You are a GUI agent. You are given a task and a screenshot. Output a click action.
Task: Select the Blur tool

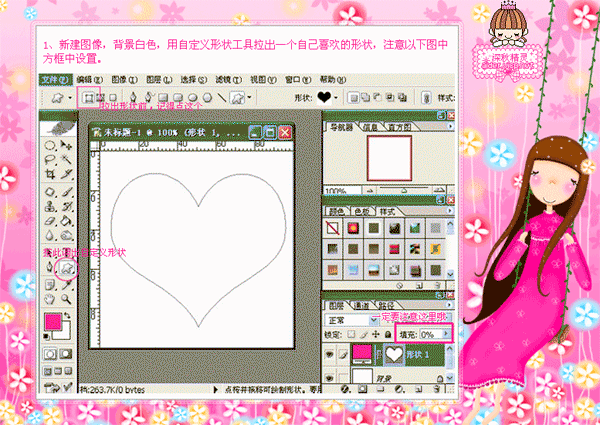[x=50, y=235]
